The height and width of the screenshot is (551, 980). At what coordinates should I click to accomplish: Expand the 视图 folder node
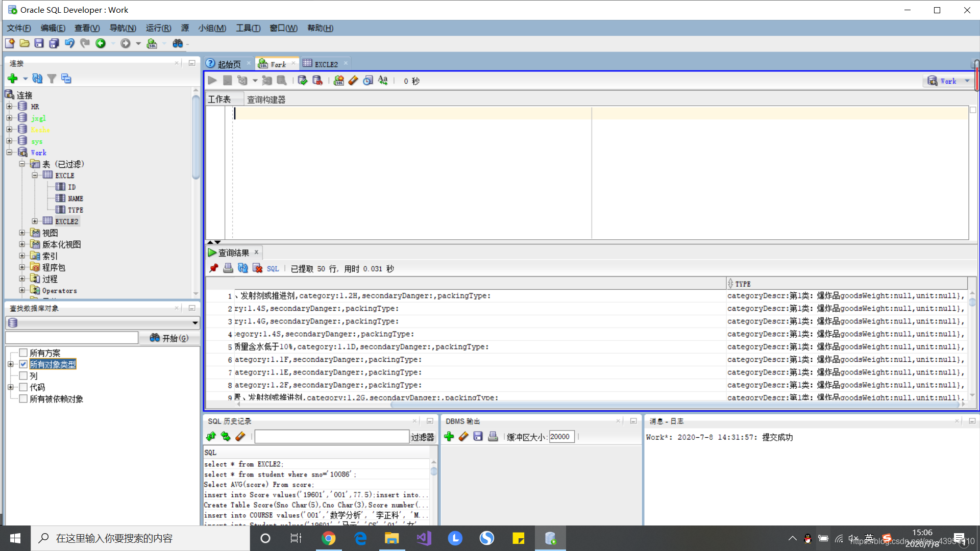(x=22, y=233)
